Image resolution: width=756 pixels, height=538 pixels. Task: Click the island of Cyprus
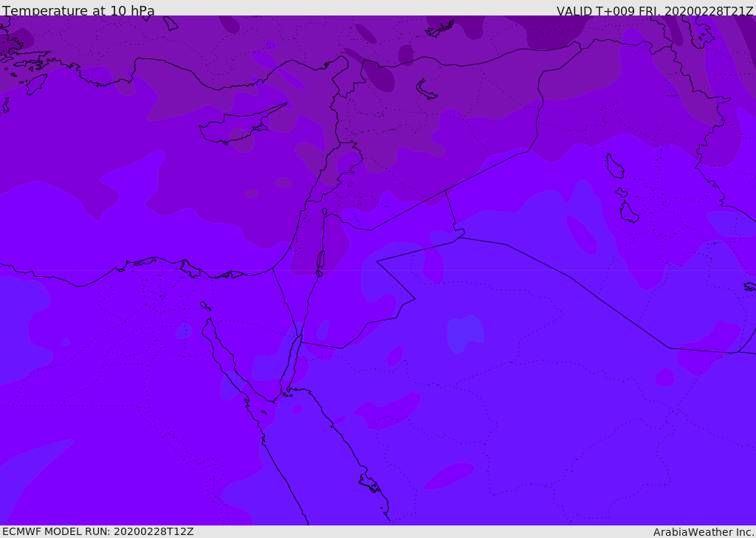[x=235, y=128]
